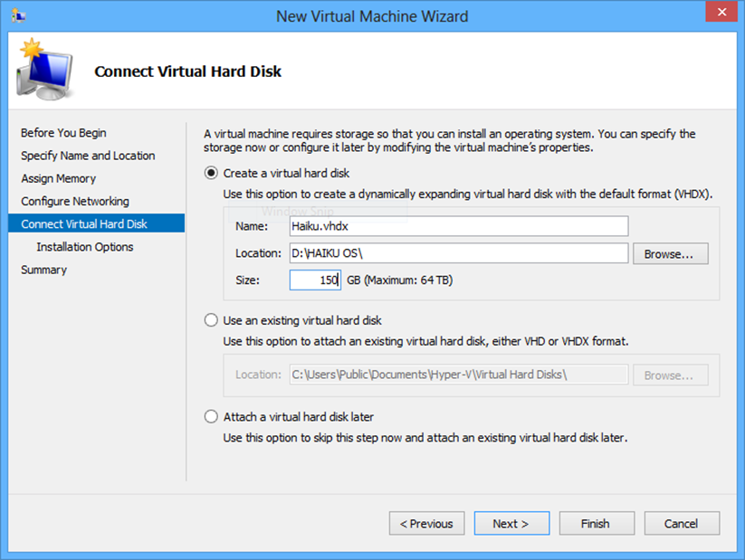Browse for new disk location
The image size is (745, 560).
(x=669, y=254)
